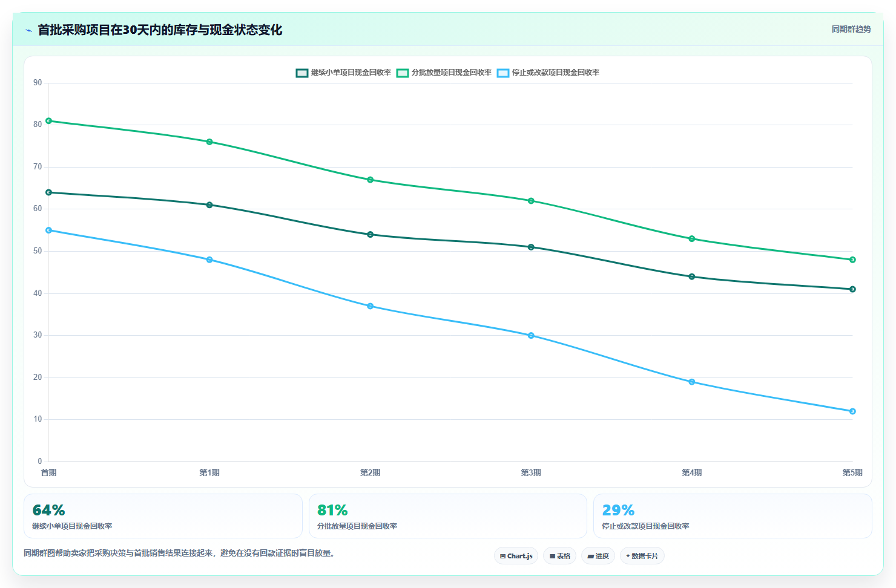Click the 分批放量项目现金回收率 caption under 81%
The image size is (896, 588).
click(x=357, y=526)
